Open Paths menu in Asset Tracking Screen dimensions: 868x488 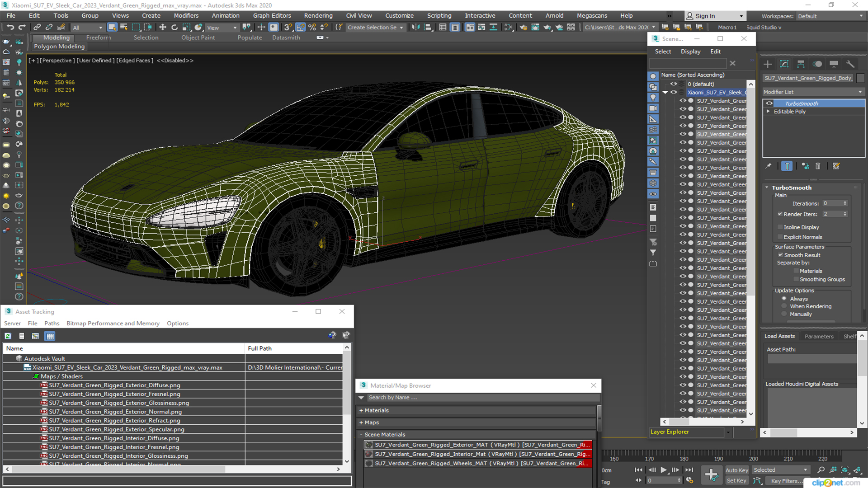(x=52, y=324)
